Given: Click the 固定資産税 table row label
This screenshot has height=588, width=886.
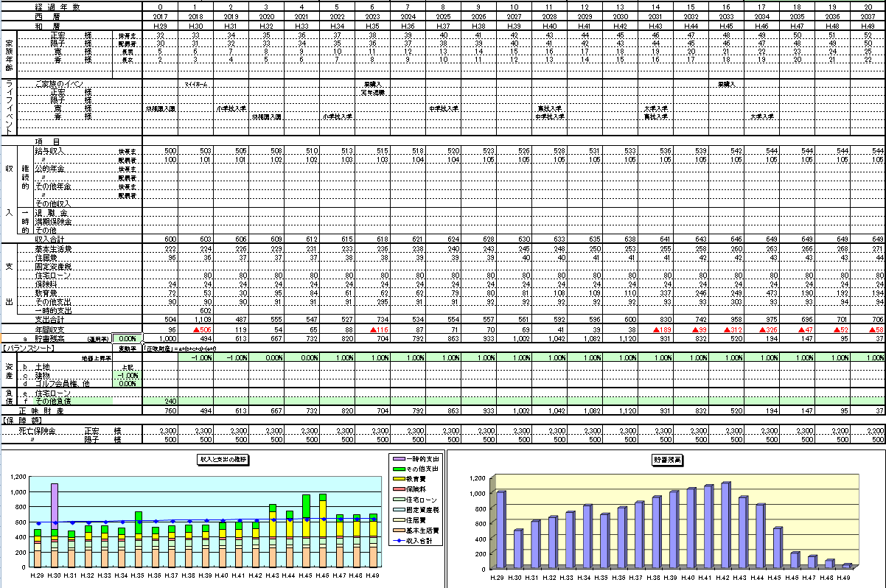Looking at the screenshot, I should (54, 267).
